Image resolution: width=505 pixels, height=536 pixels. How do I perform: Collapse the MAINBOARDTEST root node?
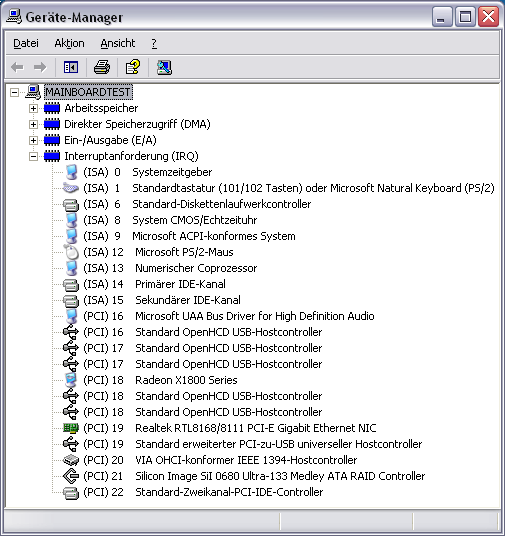coord(14,92)
